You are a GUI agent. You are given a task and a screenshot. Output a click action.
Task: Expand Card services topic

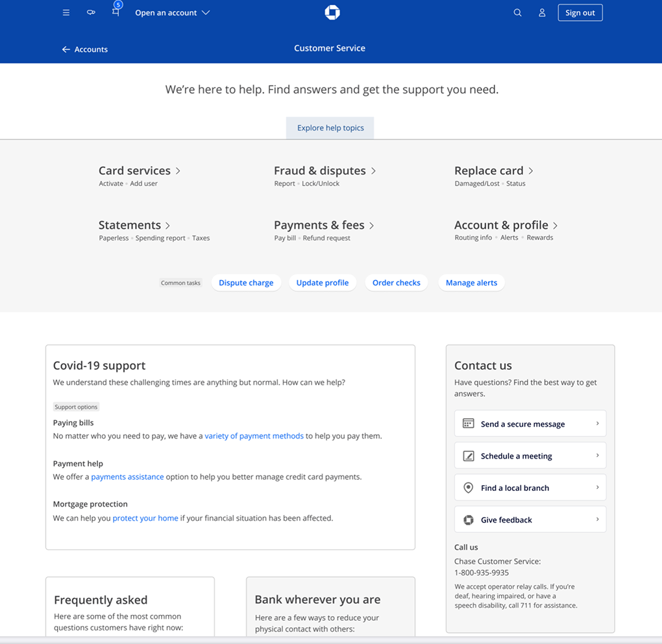(x=139, y=171)
